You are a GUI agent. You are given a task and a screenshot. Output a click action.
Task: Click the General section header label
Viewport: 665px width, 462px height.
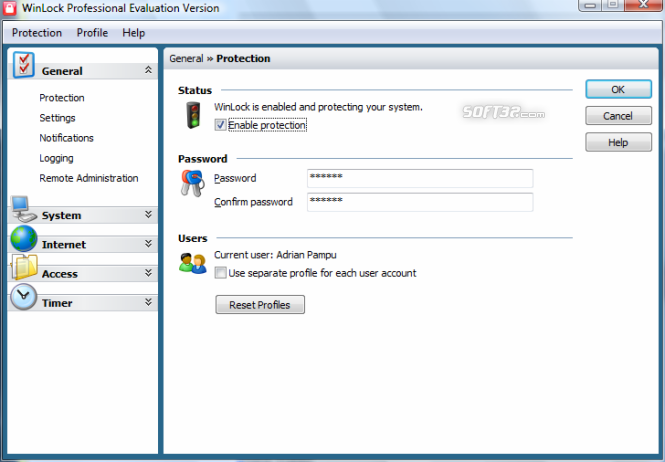(62, 71)
